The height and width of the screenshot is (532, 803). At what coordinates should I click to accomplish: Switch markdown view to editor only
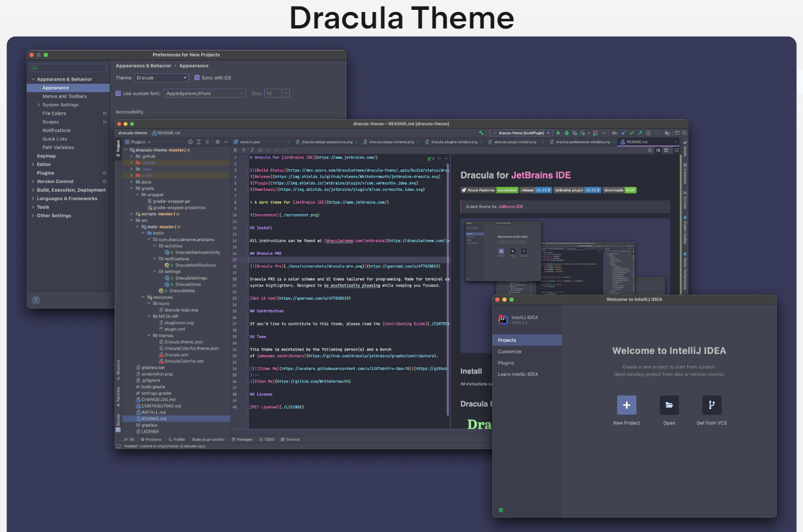[x=650, y=150]
